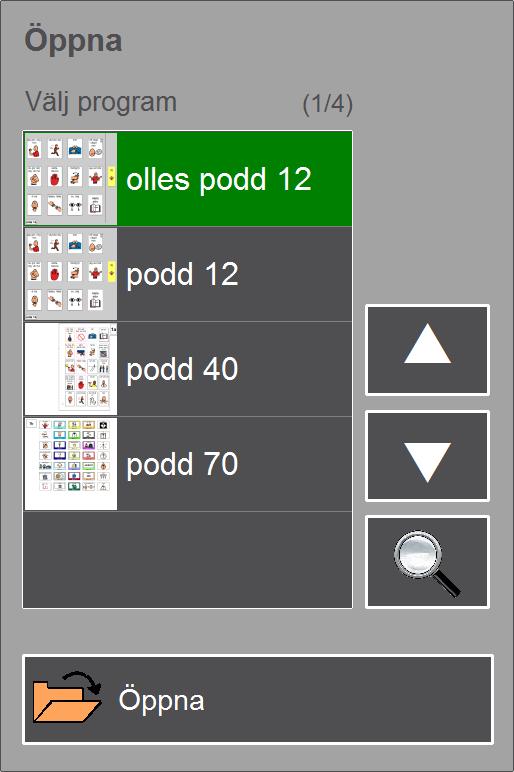514x772 pixels.
Task: Move selection down with the down arrow
Action: (427, 456)
